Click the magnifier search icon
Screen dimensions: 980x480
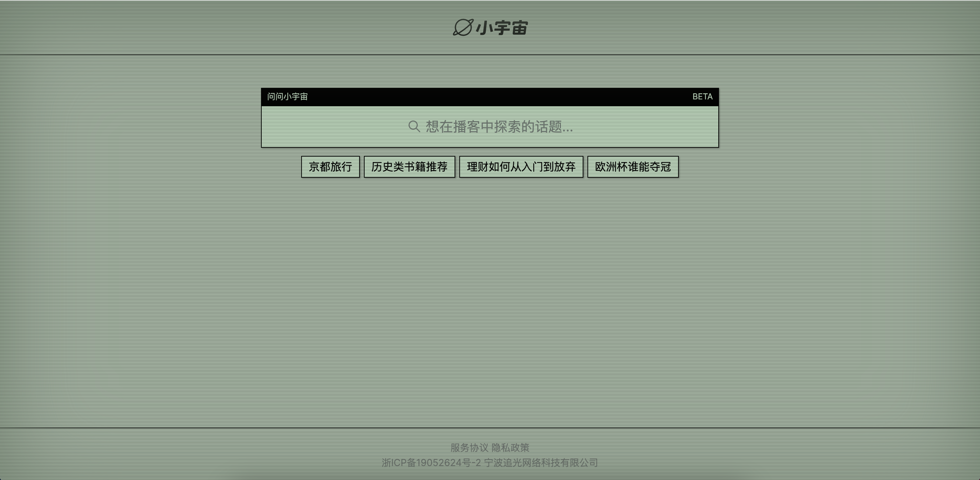pos(414,127)
